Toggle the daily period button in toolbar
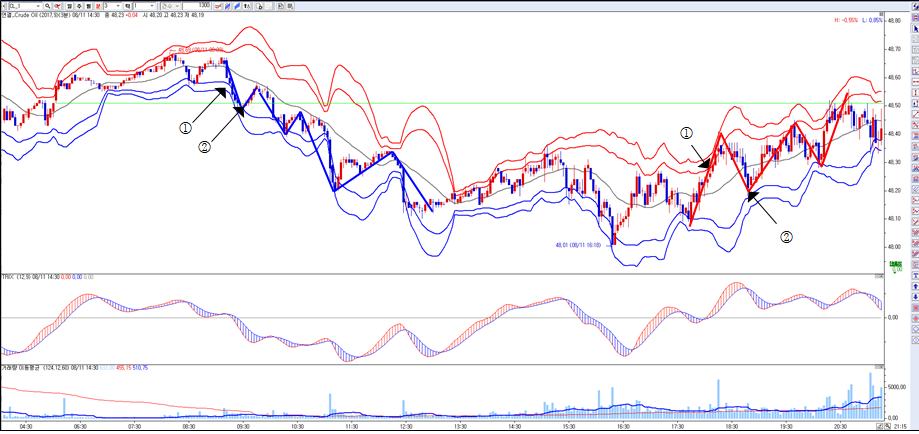The image size is (919, 434). pos(67,5)
